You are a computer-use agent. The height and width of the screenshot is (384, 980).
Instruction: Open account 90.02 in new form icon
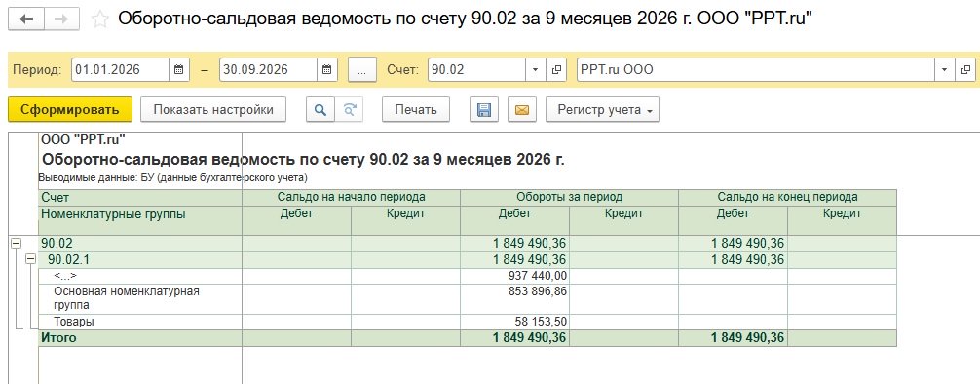click(555, 69)
